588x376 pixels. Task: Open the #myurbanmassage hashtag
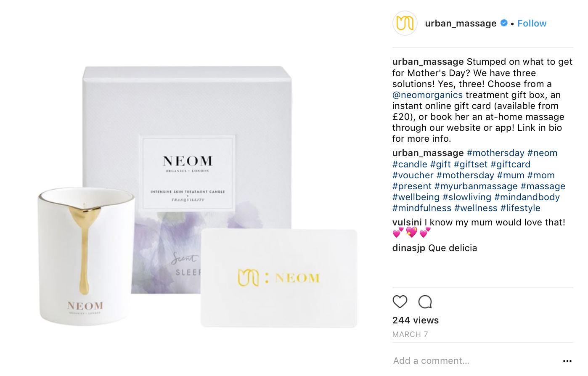(476, 186)
